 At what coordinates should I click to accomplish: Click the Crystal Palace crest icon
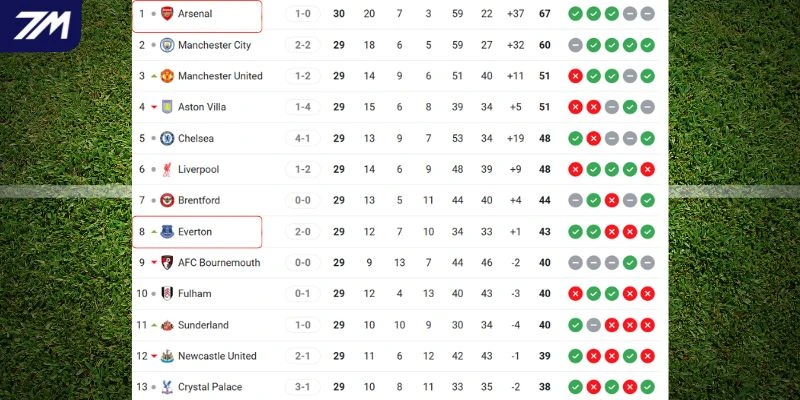pos(167,387)
